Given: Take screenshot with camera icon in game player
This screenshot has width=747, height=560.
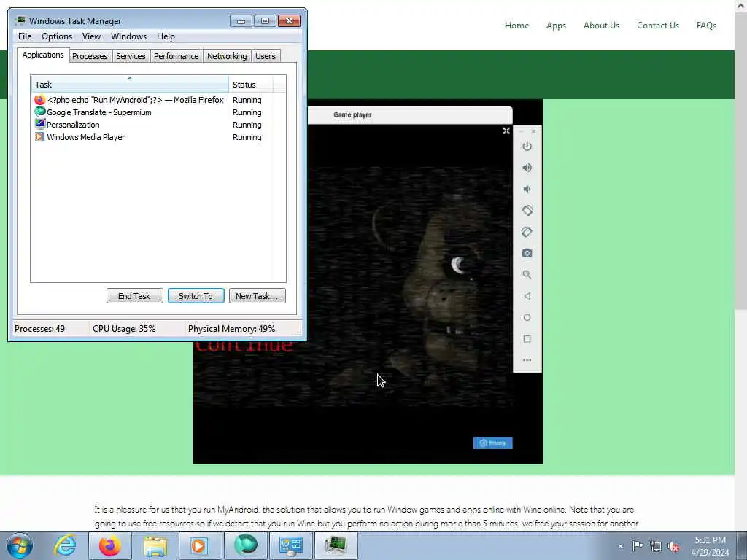Looking at the screenshot, I should coord(527,253).
